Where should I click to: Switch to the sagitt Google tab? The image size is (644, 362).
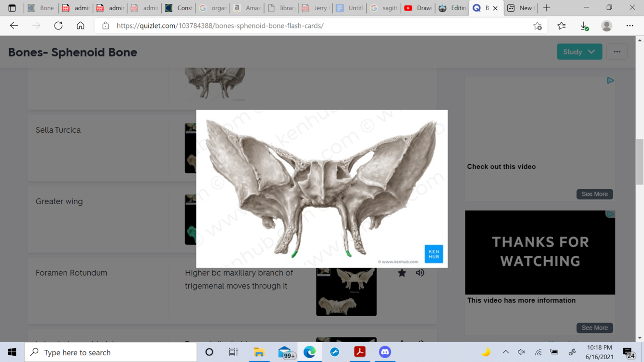point(384,8)
